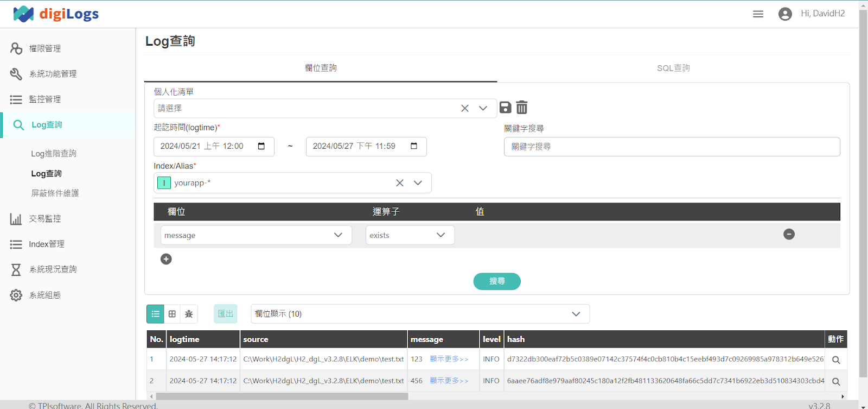Click the 系統功能管理 wrench icon
Screen dimensions: 868x409
tap(16, 74)
